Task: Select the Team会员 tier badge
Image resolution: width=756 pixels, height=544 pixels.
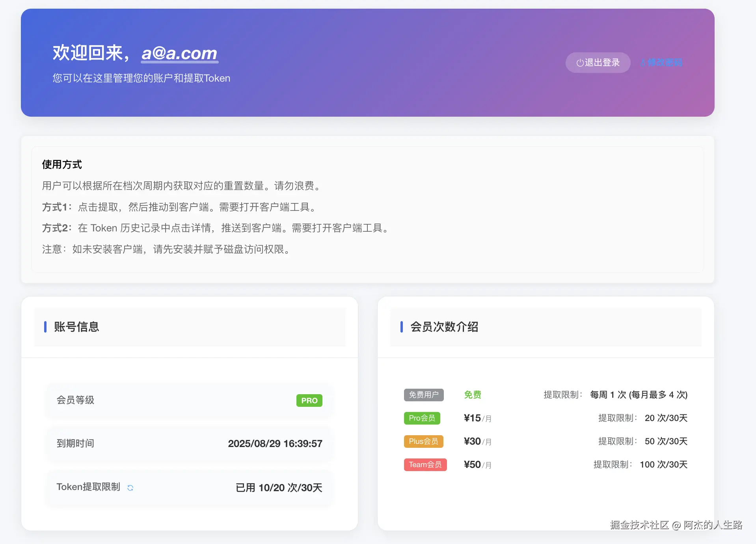Action: tap(425, 464)
